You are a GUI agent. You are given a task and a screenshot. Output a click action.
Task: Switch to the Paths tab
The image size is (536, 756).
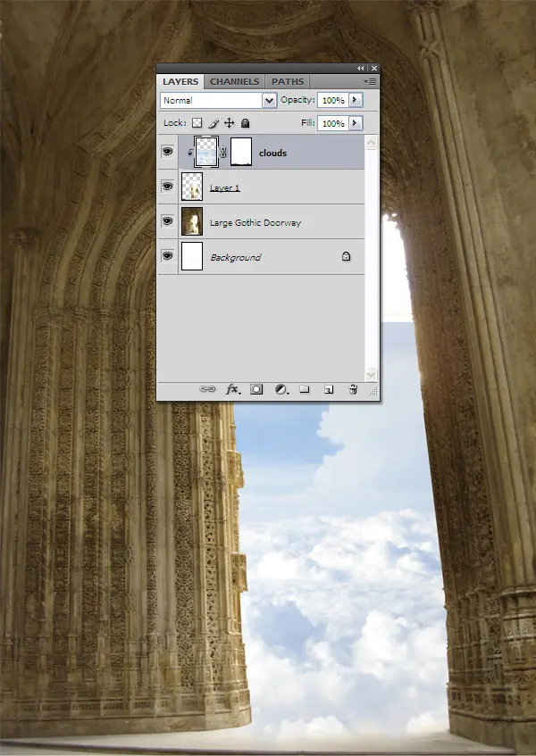coord(288,81)
